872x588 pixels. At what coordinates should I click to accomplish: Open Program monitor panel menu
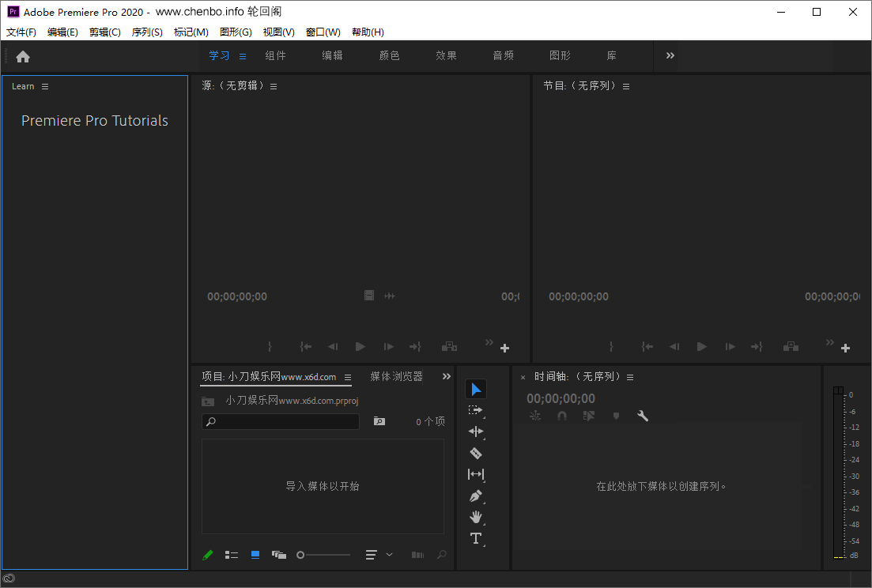626,87
